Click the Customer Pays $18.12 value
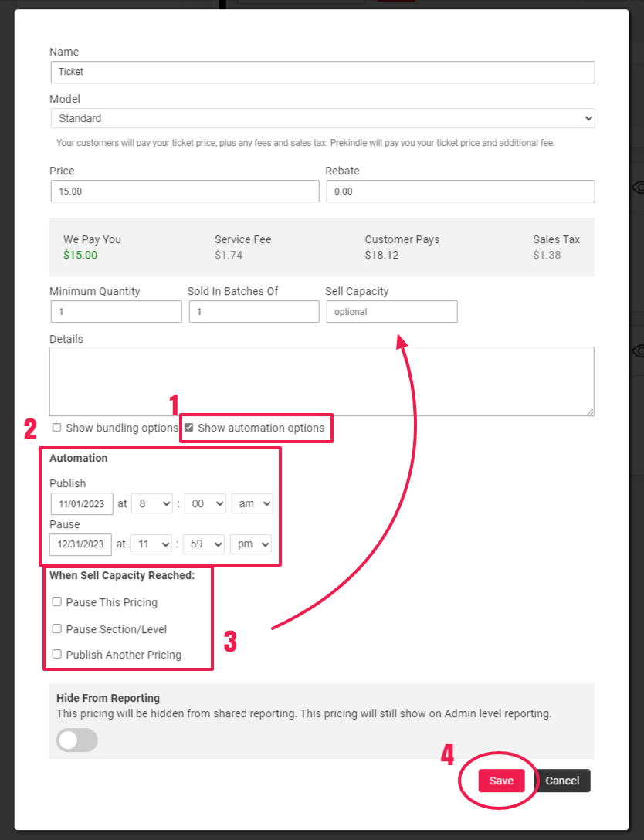The image size is (644, 840). [x=382, y=255]
